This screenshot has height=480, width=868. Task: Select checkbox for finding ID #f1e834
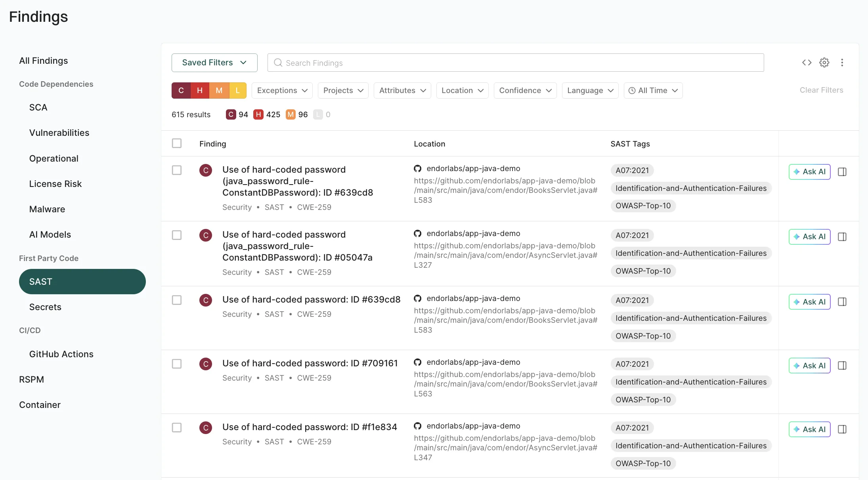pos(177,428)
